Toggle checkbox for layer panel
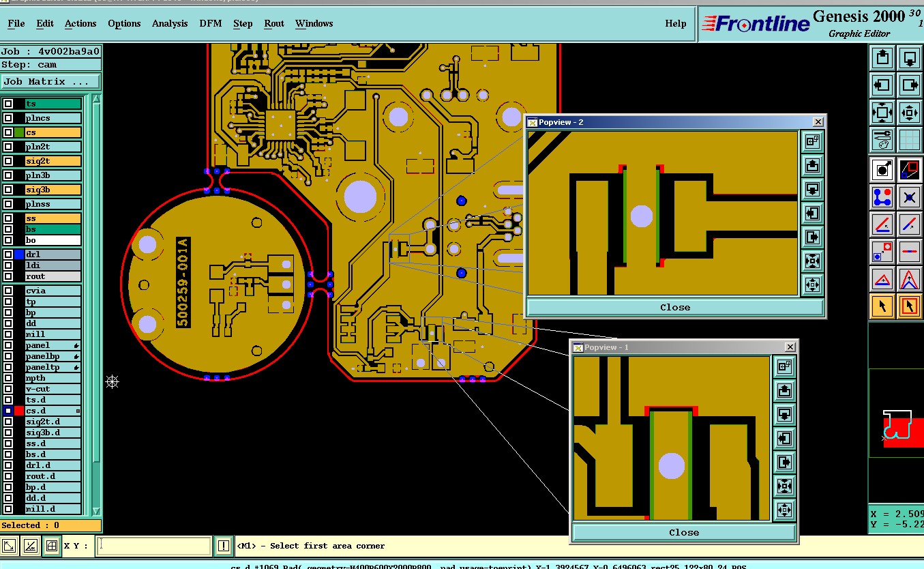 tap(8, 345)
